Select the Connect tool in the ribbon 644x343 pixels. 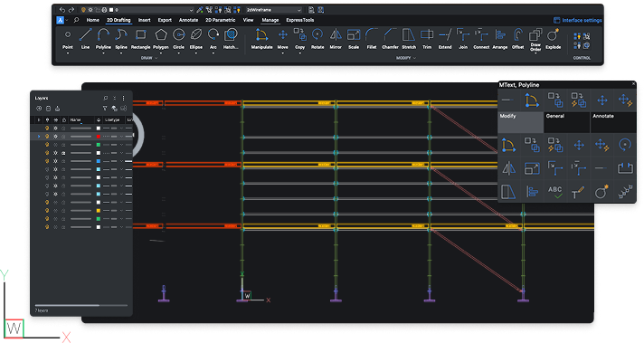[481, 39]
